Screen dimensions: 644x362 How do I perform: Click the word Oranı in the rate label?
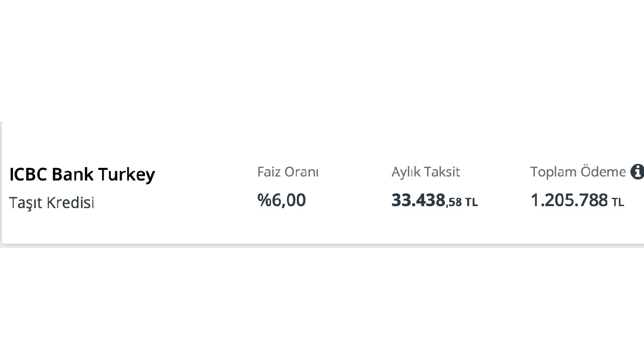point(302,172)
